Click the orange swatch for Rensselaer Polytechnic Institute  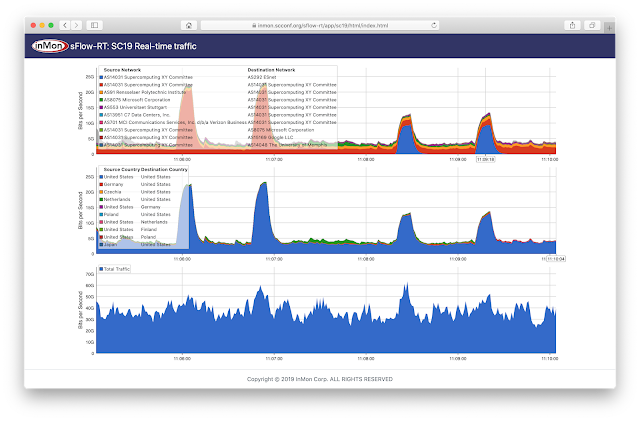pyautogui.click(x=101, y=92)
